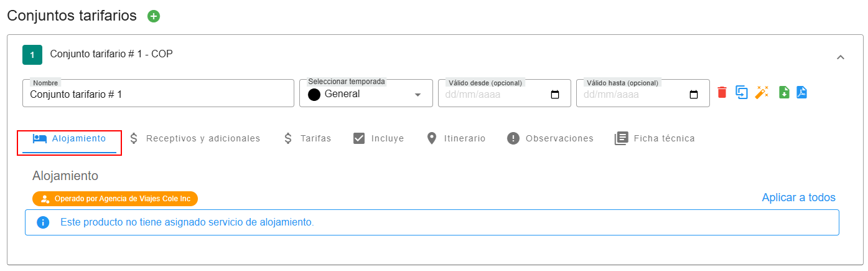Viewport: 868px width, 271px height.
Task: Click the Aplicar a todos link
Action: point(798,197)
